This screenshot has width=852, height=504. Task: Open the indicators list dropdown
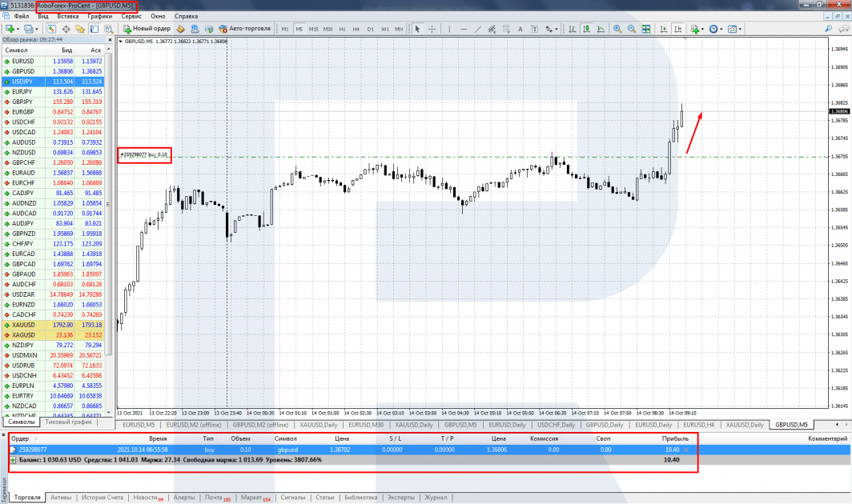[697, 29]
